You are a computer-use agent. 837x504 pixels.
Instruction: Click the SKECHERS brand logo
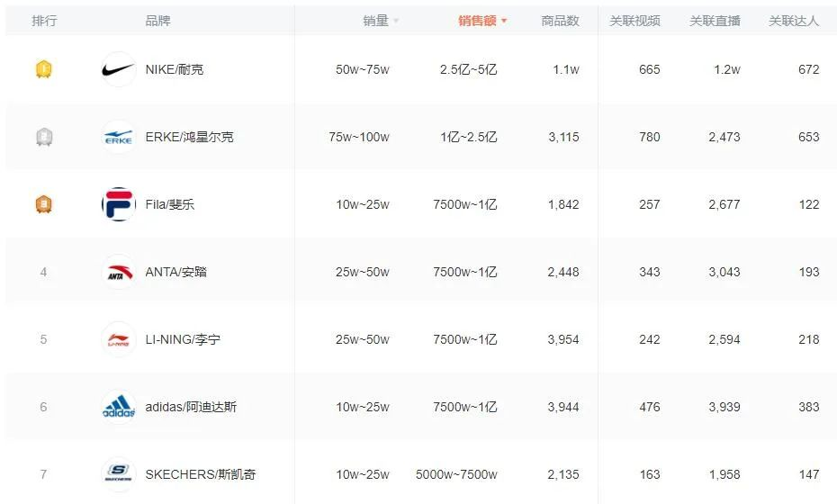(119, 474)
